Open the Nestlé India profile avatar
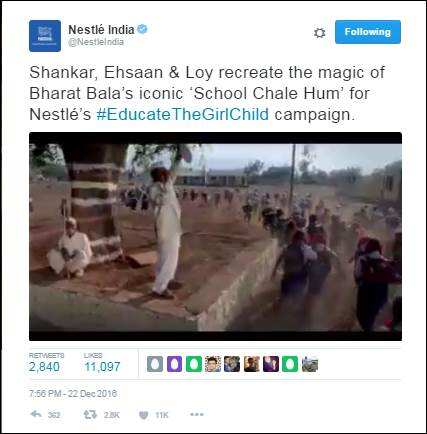The height and width of the screenshot is (434, 427). 45,36
